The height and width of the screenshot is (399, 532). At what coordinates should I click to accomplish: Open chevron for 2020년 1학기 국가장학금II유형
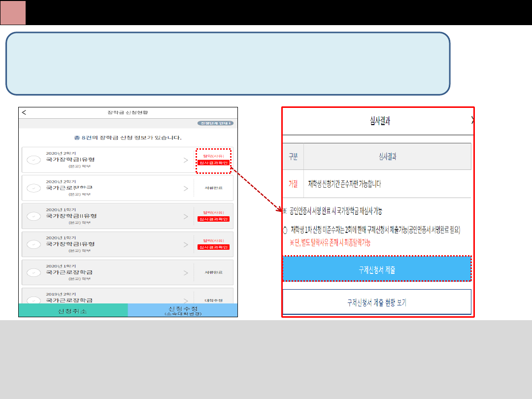186,216
